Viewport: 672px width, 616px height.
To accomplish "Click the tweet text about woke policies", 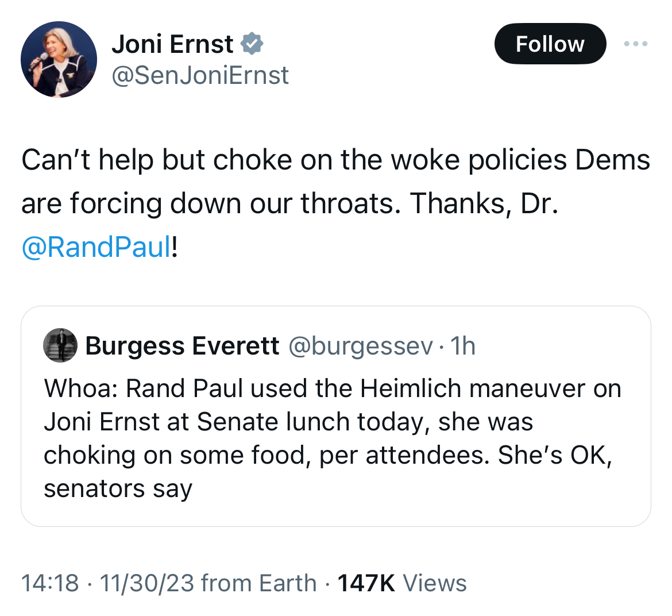I will (x=335, y=203).
